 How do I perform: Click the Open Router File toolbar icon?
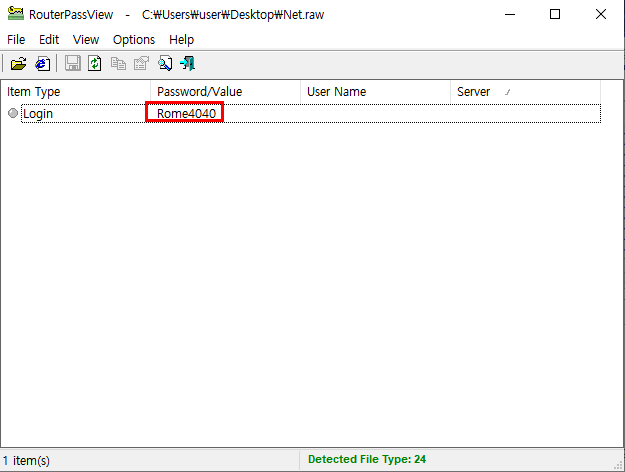click(x=18, y=64)
